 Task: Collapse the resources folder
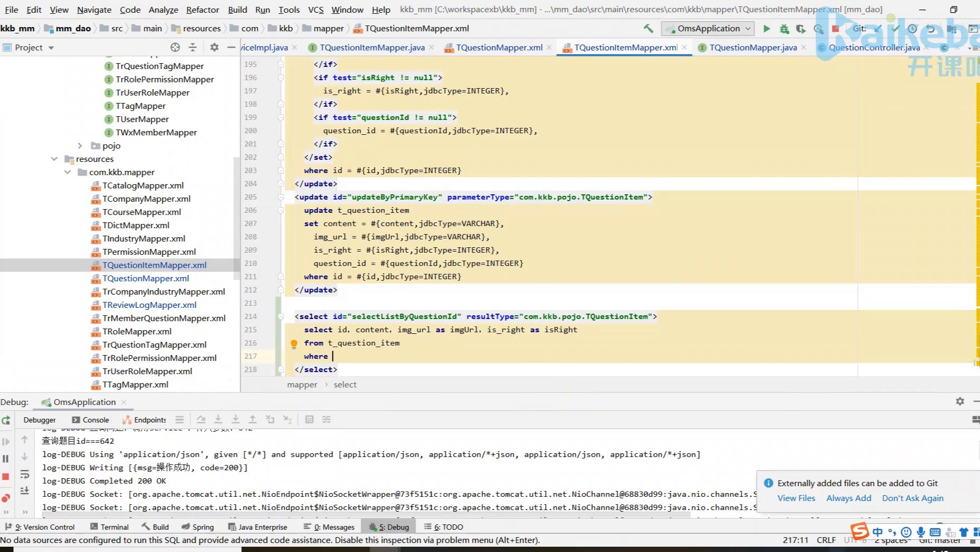54,159
